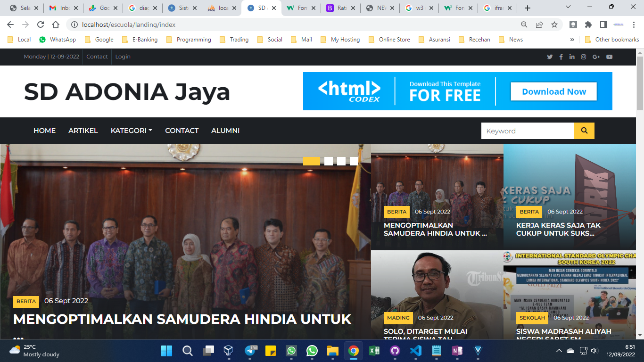Open the Instagram social icon
The width and height of the screenshot is (644, 362).
(x=583, y=57)
